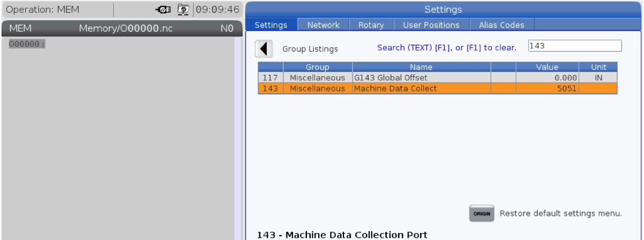Switch to the Network tab

(x=324, y=25)
